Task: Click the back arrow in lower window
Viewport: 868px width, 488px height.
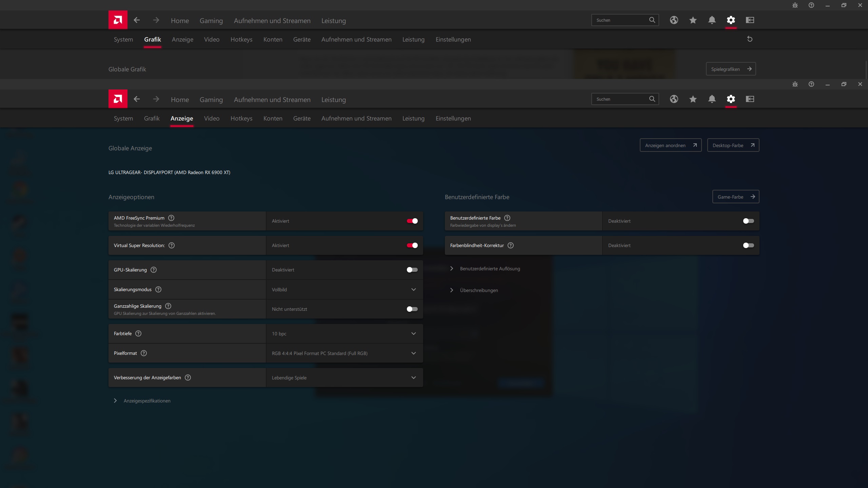Action: pyautogui.click(x=137, y=99)
